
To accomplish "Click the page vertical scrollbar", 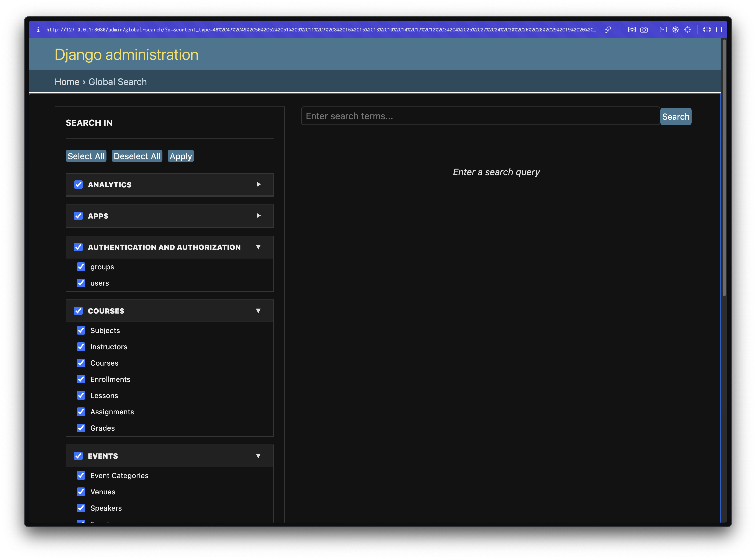I will tap(724, 167).
